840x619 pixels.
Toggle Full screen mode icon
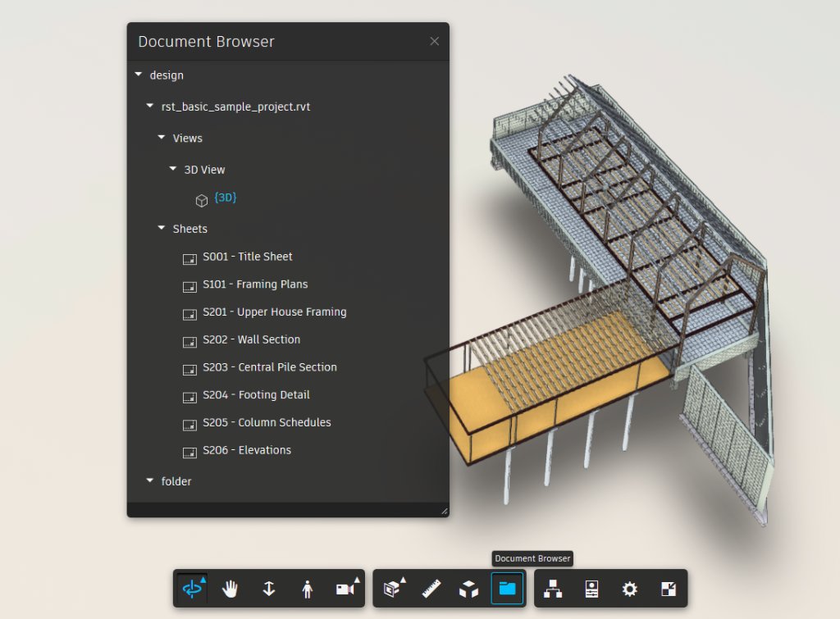point(668,589)
